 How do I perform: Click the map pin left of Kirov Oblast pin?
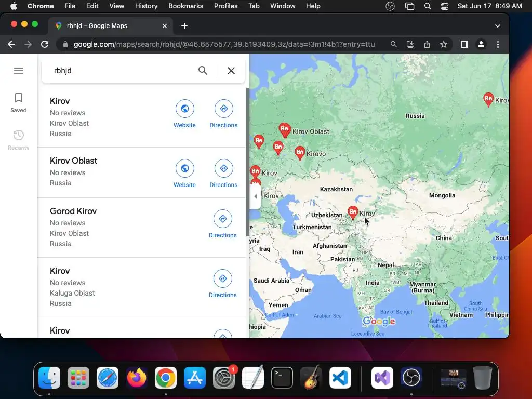[x=259, y=141]
